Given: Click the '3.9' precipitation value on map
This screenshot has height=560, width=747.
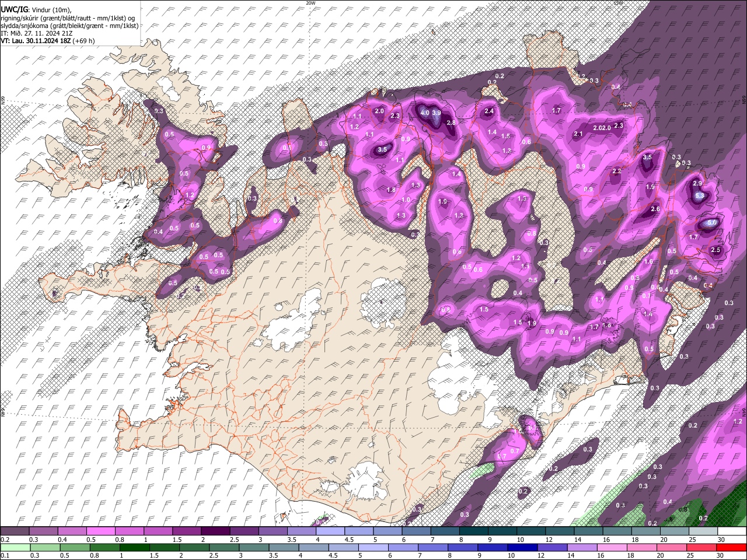Looking at the screenshot, I should click(x=436, y=113).
